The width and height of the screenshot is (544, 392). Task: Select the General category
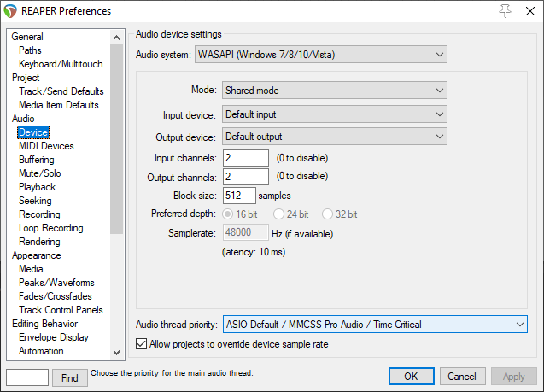(x=27, y=37)
